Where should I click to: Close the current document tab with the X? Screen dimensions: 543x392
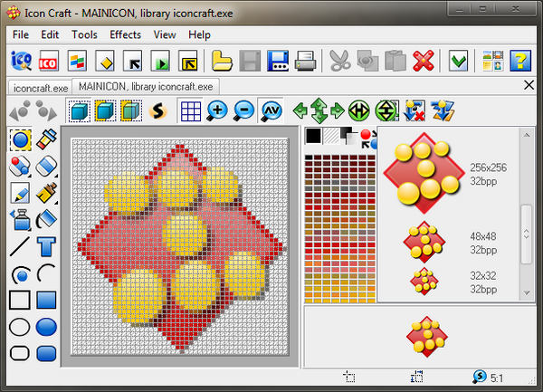click(529, 85)
